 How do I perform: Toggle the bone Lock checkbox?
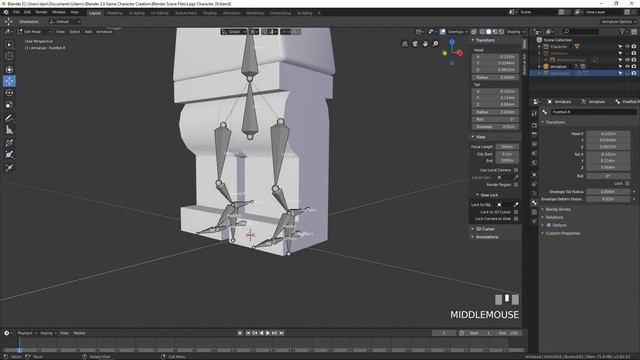point(627,183)
